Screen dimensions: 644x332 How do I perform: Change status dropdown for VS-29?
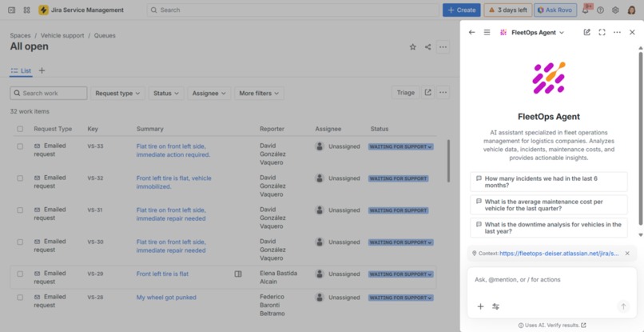tap(401, 274)
